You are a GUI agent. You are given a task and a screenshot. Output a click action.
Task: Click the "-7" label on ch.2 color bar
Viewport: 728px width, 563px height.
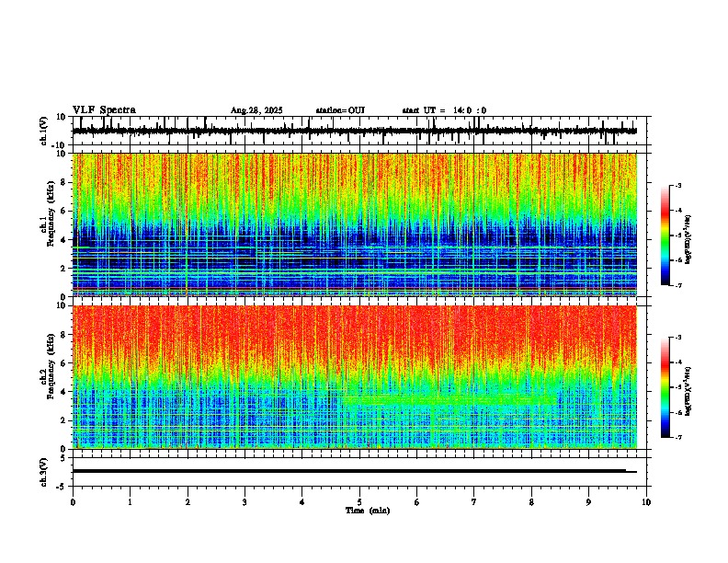[x=677, y=437]
